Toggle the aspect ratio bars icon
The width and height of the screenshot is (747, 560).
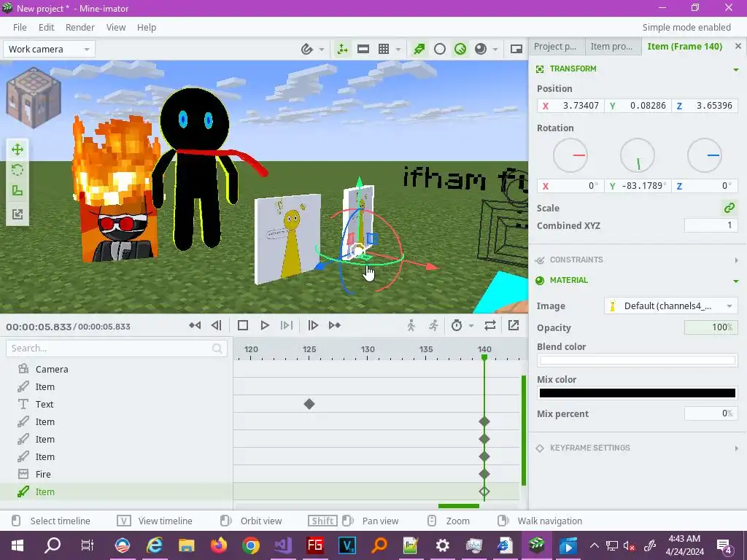click(x=363, y=49)
